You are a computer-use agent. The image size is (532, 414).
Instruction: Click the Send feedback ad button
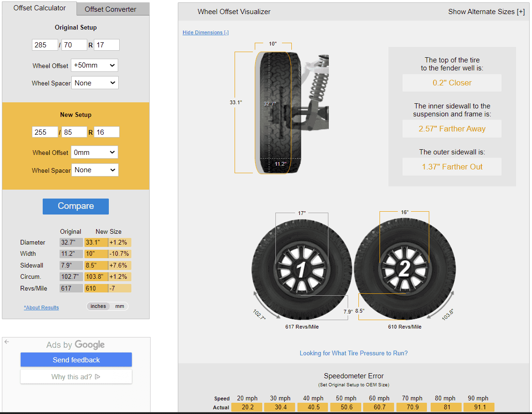[x=76, y=360]
